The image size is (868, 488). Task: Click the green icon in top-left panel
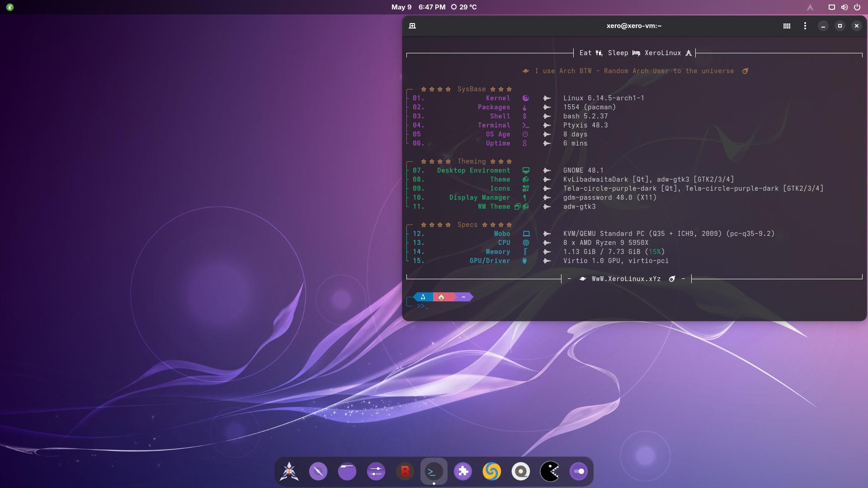[10, 7]
